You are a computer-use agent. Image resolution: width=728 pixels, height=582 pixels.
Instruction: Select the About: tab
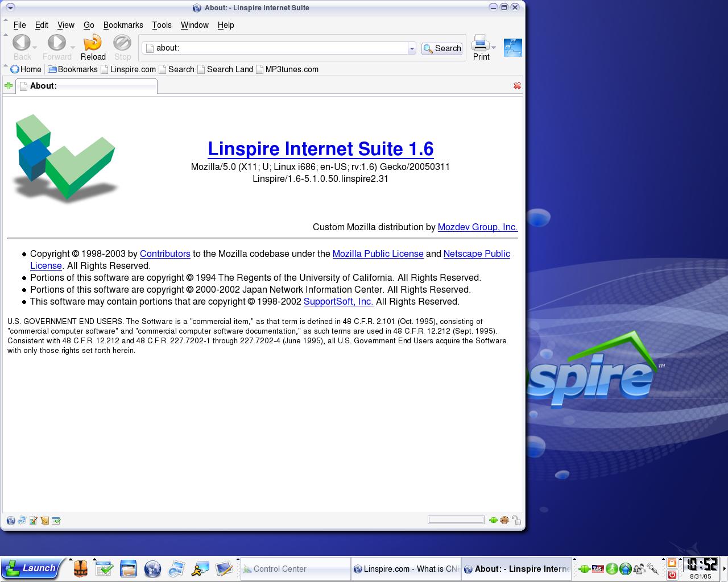point(86,86)
